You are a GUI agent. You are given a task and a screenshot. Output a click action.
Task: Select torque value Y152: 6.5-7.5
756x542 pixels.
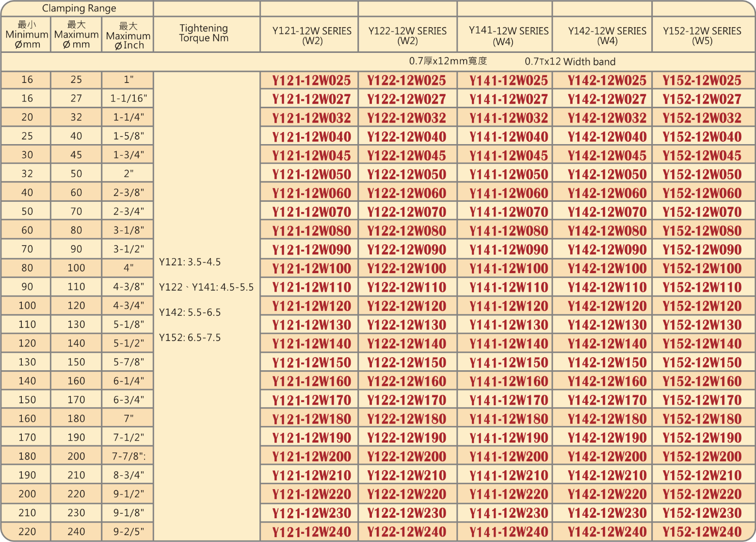pos(190,338)
